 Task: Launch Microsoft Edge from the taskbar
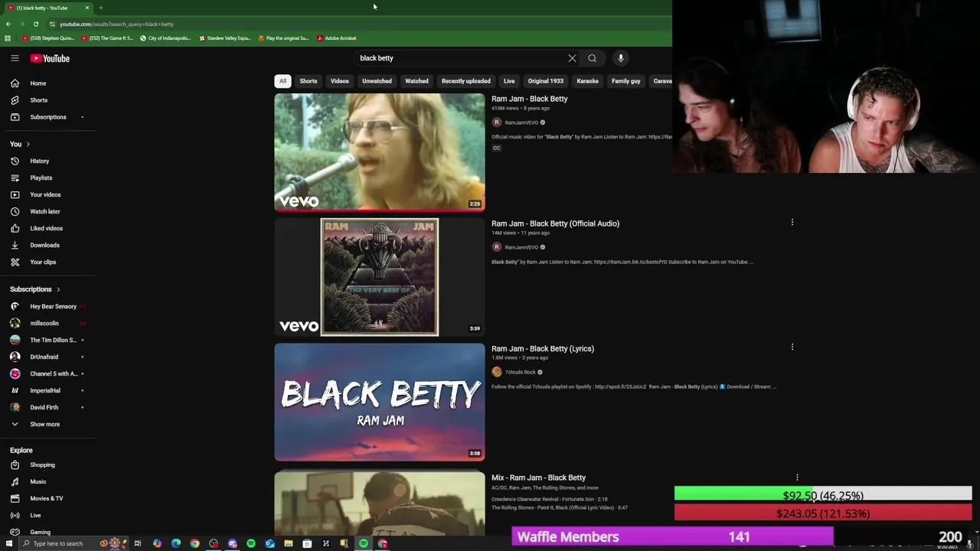point(176,544)
